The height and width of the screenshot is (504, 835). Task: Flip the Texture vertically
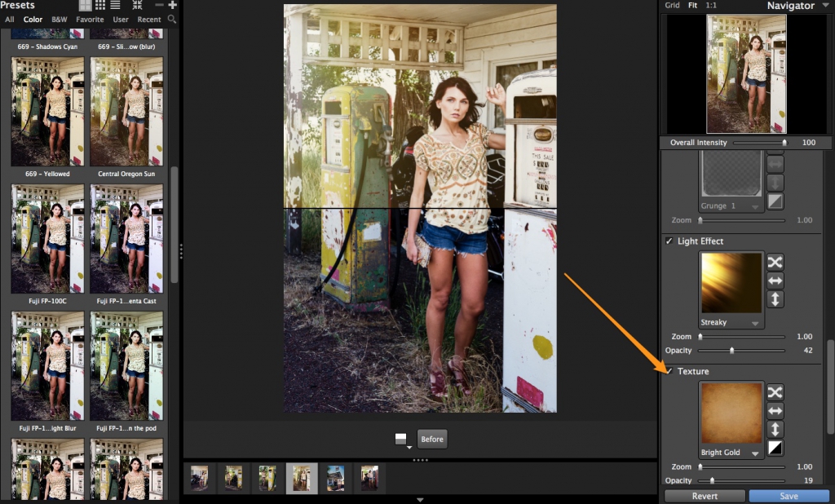click(775, 430)
